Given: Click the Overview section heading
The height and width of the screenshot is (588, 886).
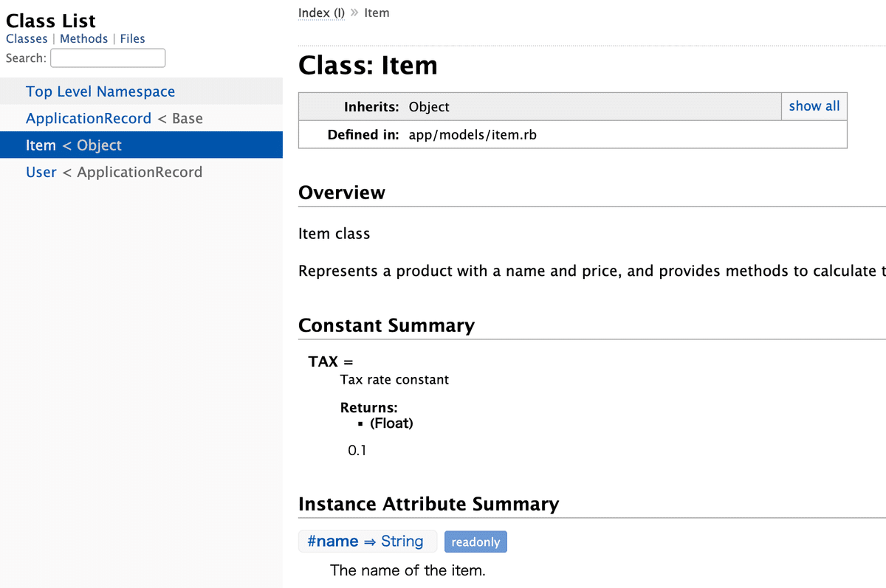Looking at the screenshot, I should (x=342, y=193).
